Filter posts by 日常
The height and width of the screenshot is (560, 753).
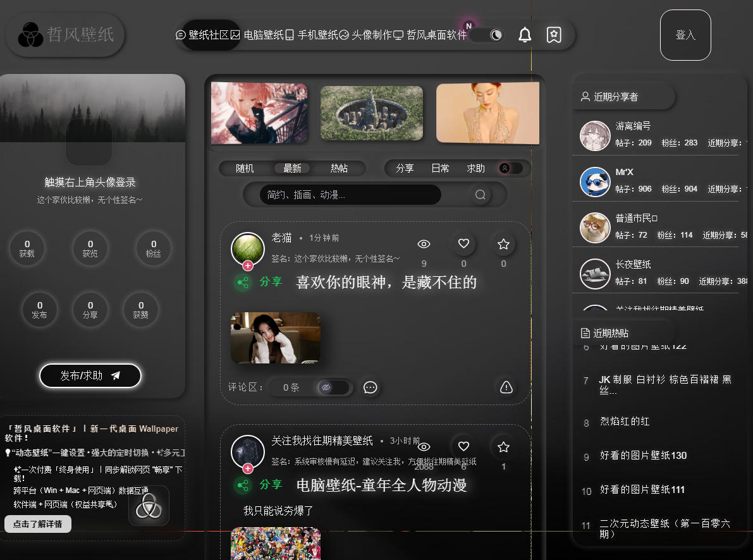(441, 168)
